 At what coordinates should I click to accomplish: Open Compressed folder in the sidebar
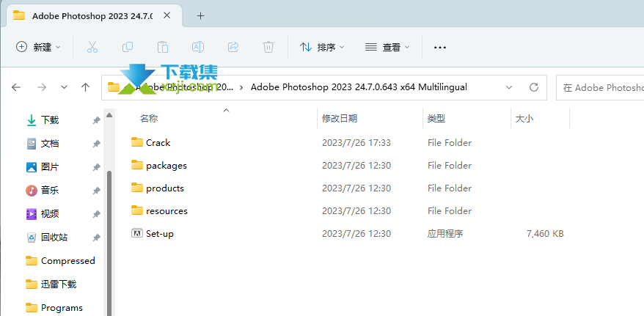click(60, 260)
